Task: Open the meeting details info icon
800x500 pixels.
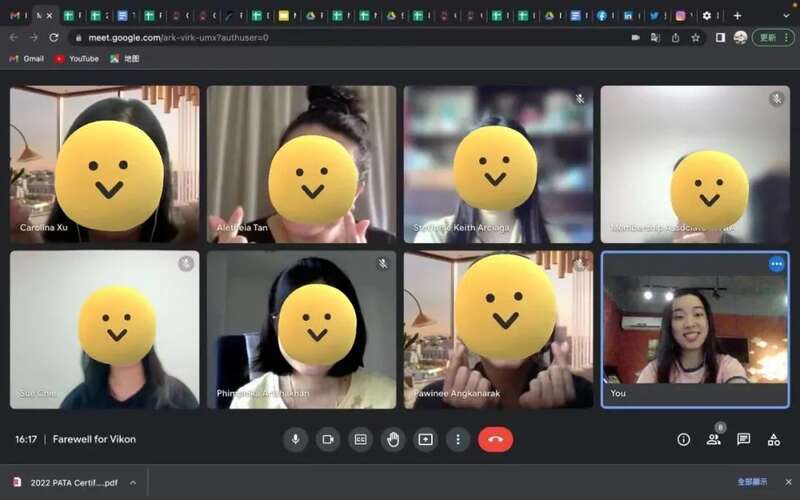Action: [684, 439]
